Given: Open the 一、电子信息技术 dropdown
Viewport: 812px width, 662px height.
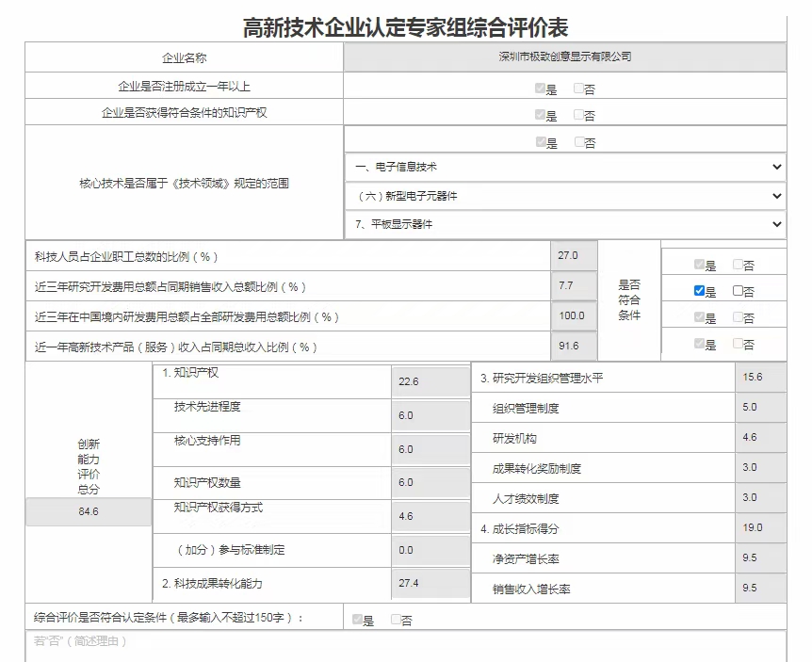Looking at the screenshot, I should coord(565,167).
